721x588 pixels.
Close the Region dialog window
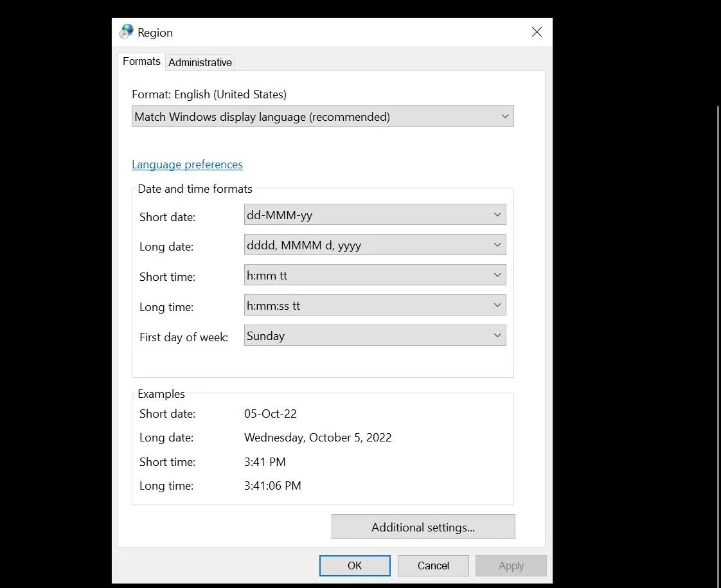(x=537, y=31)
